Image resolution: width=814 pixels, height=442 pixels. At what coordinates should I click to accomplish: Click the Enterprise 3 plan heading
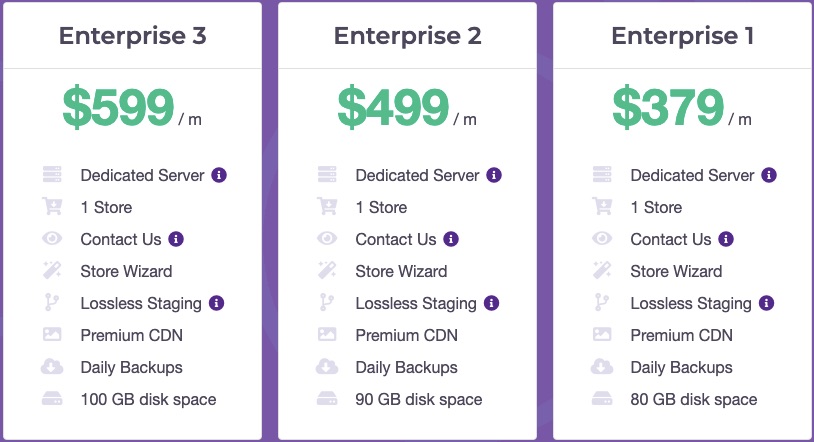click(133, 36)
